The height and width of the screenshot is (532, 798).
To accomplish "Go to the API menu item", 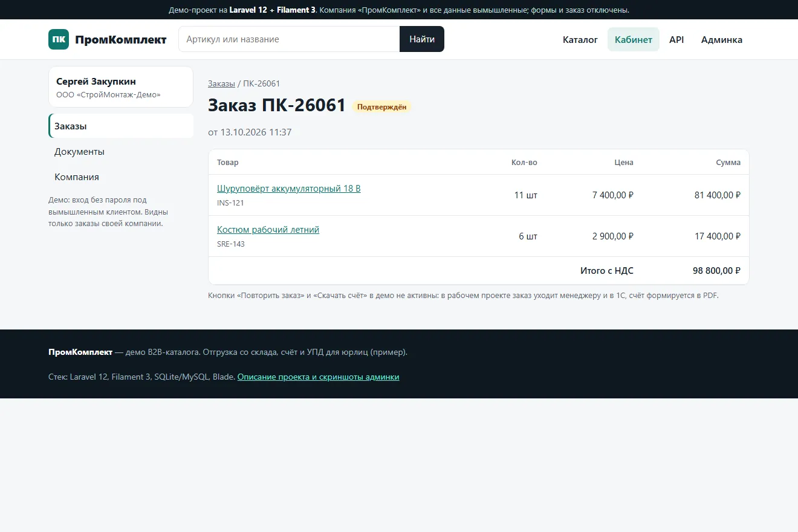I will click(x=676, y=40).
